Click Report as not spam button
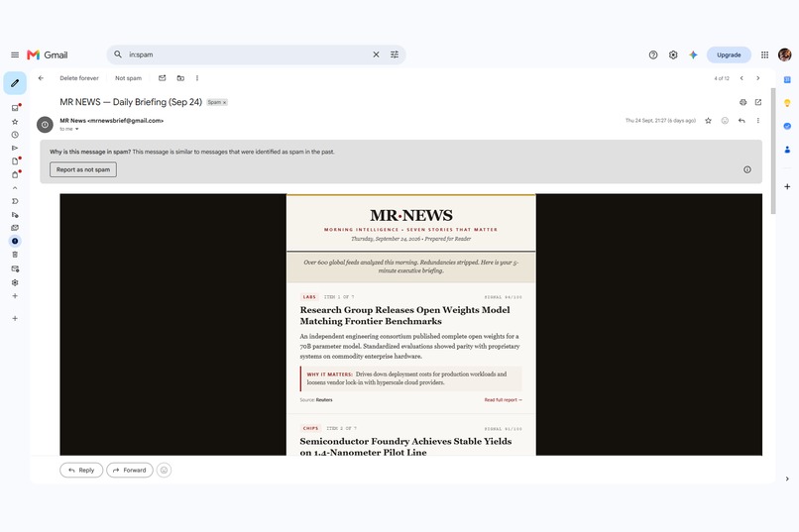The height and width of the screenshot is (532, 799). click(x=83, y=169)
